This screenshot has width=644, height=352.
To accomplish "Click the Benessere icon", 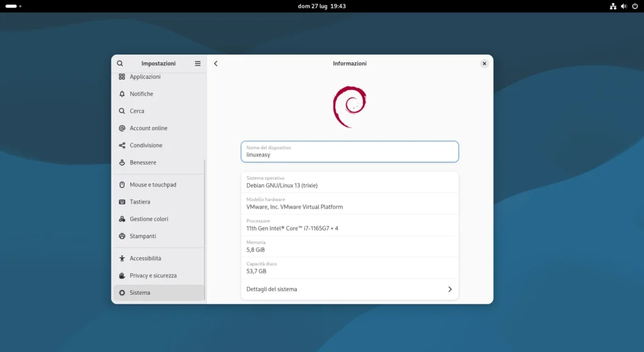I will click(122, 162).
